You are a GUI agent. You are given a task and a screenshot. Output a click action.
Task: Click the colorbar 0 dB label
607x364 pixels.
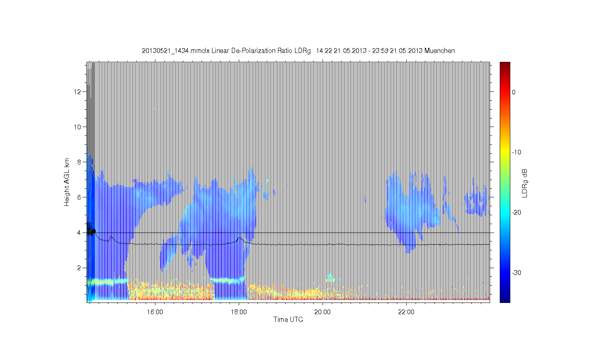coord(514,92)
